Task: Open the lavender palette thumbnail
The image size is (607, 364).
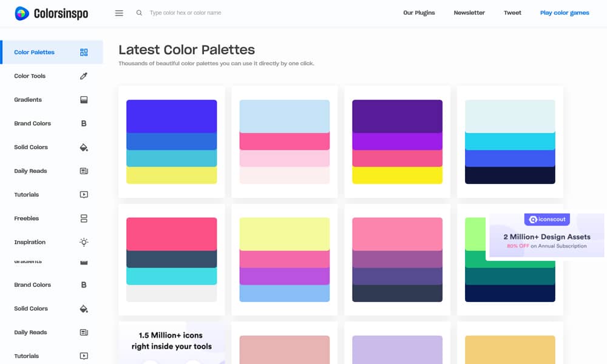Action: click(397, 349)
